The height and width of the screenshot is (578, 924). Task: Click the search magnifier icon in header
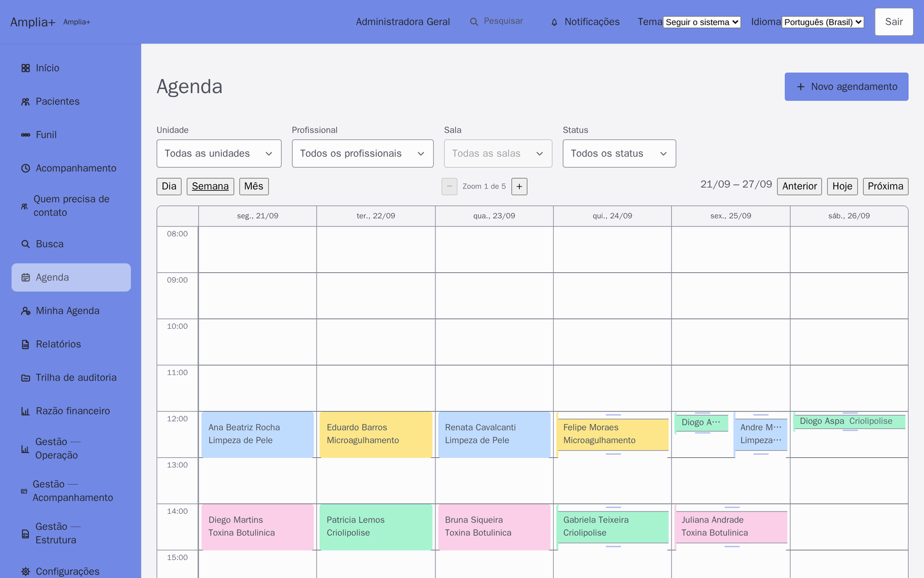pyautogui.click(x=474, y=22)
